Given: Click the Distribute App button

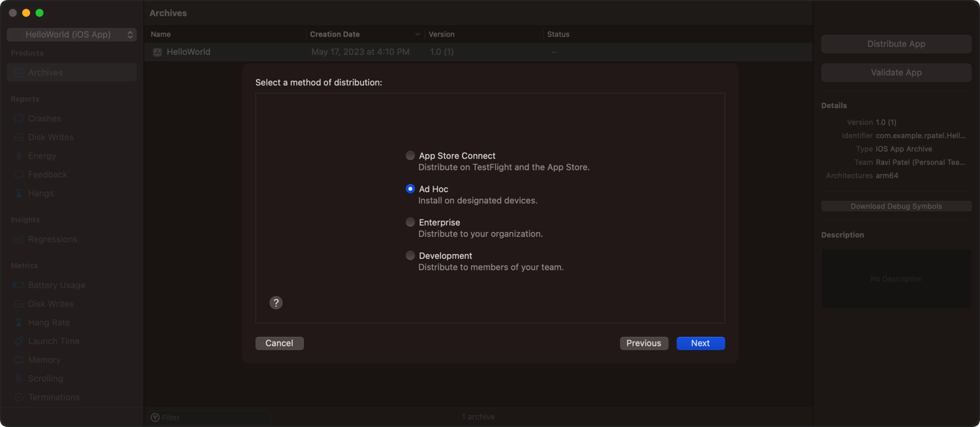Looking at the screenshot, I should (x=896, y=44).
